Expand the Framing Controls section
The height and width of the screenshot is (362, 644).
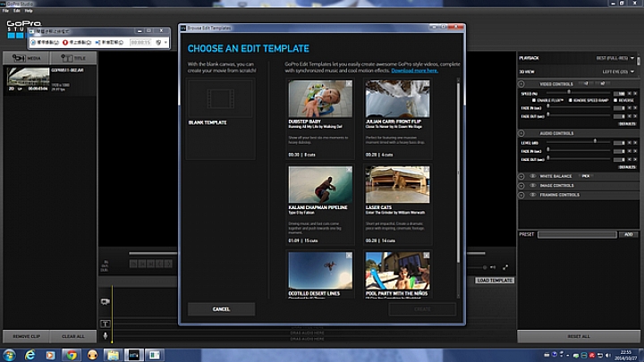click(x=521, y=195)
